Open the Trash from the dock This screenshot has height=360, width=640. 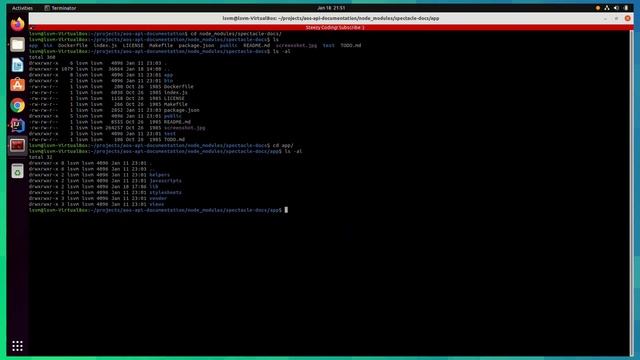click(x=17, y=171)
